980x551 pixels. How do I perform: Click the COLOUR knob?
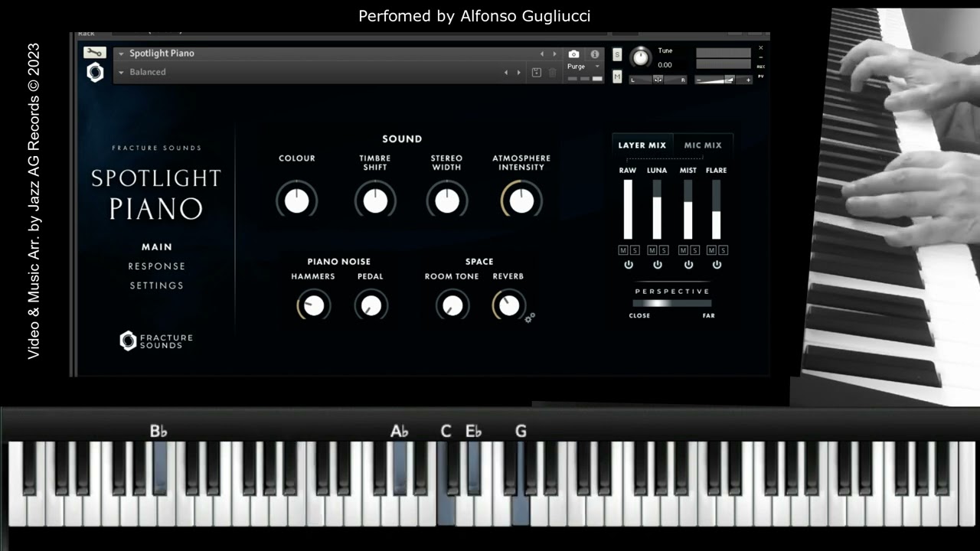[297, 201]
